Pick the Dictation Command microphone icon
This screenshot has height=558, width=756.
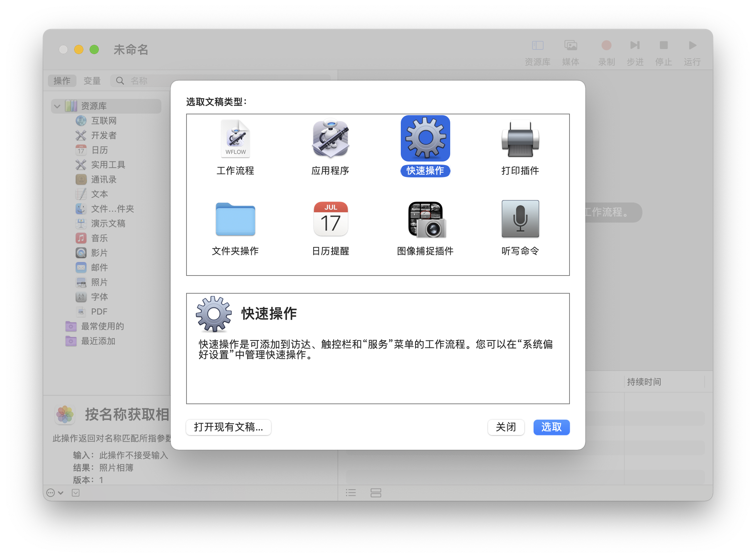click(520, 219)
